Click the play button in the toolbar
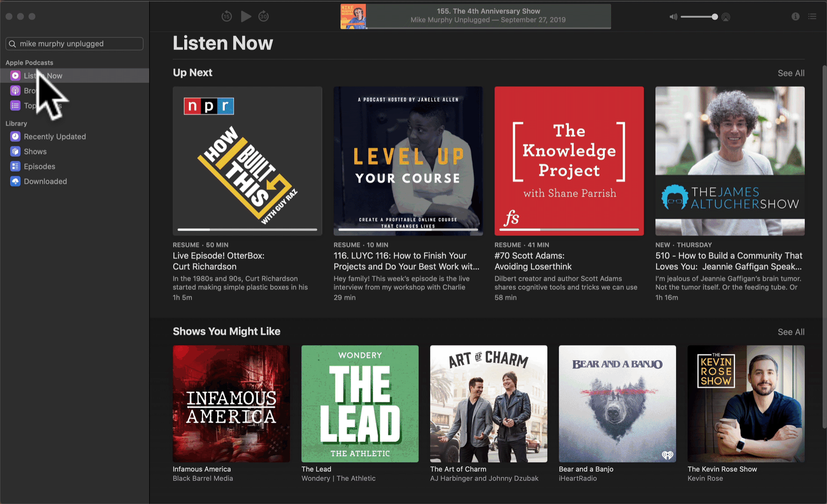This screenshot has width=827, height=504. (x=246, y=16)
